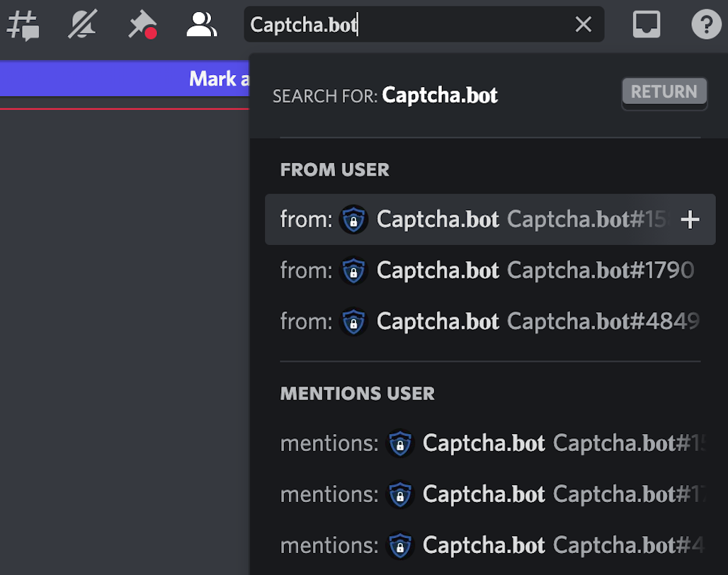Click Captcha.bot avatar in #1790 from row
The width and height of the screenshot is (728, 575).
353,271
